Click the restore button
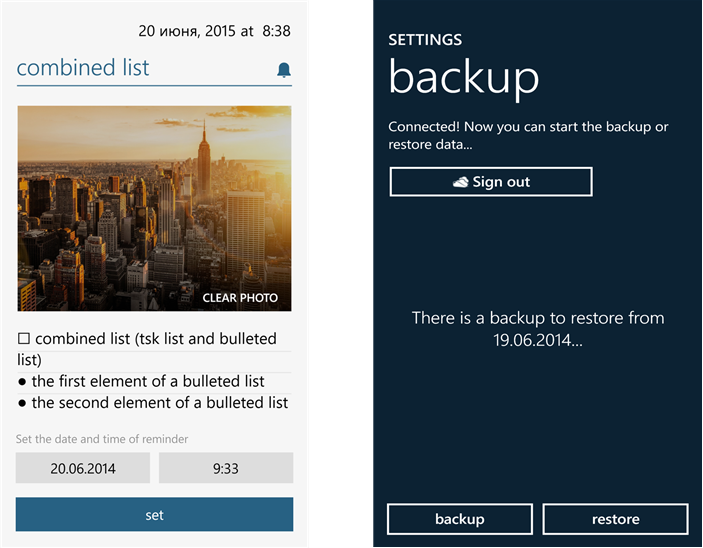Viewport: 703px width, 548px height. pos(616,519)
